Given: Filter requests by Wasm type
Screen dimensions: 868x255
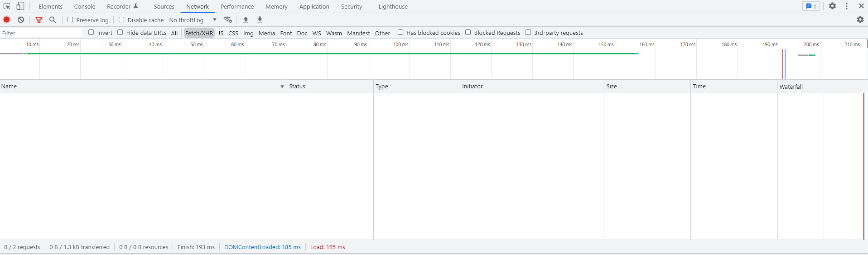Looking at the screenshot, I should [x=334, y=33].
